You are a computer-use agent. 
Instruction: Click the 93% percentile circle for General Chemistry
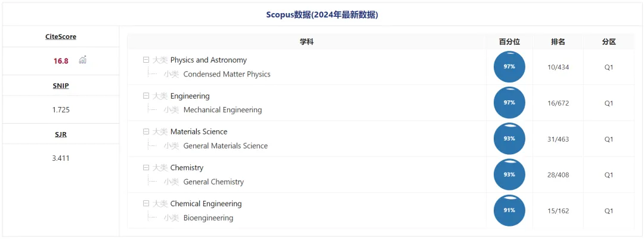coord(509,174)
